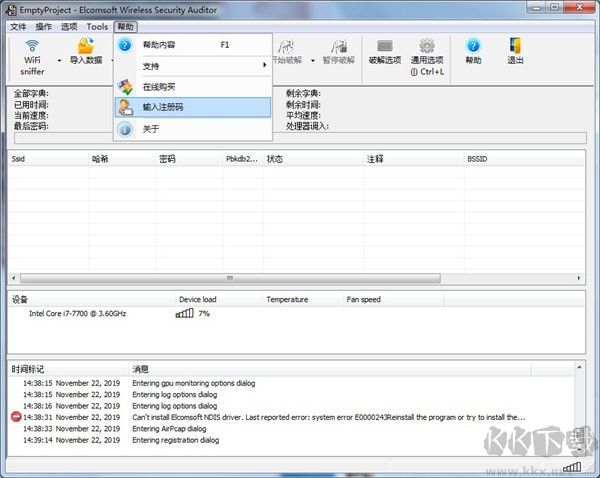Viewport: 600px width, 478px height.
Task: Open the WiFi sniffer tool
Action: (x=32, y=57)
